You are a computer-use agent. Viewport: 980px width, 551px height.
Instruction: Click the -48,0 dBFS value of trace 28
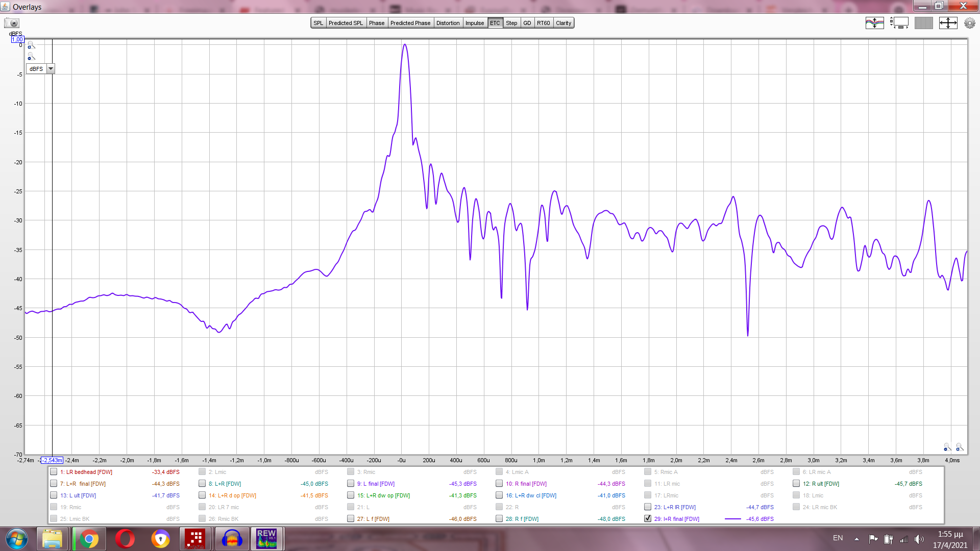pyautogui.click(x=611, y=519)
